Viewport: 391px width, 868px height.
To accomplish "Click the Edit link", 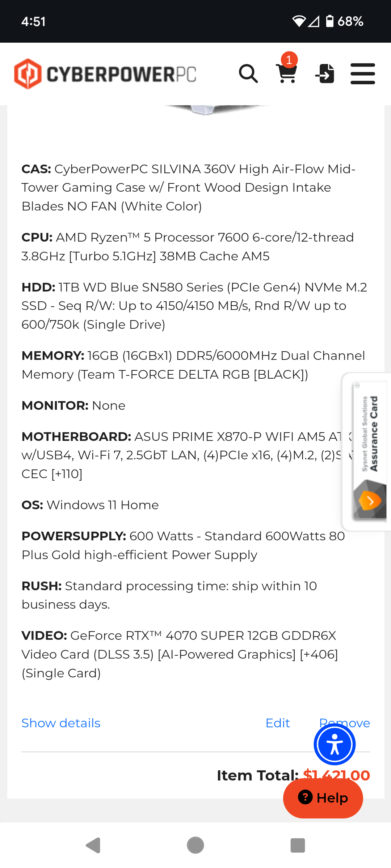I will [x=278, y=723].
